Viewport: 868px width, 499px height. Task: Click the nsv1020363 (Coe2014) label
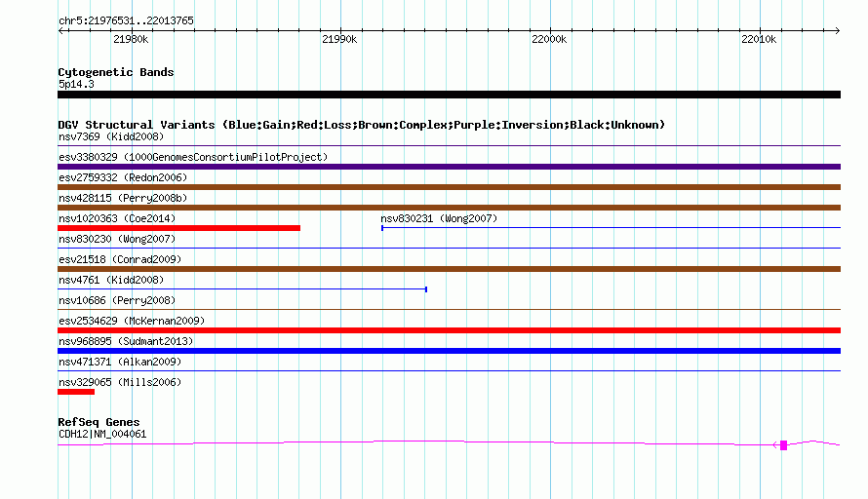point(117,218)
